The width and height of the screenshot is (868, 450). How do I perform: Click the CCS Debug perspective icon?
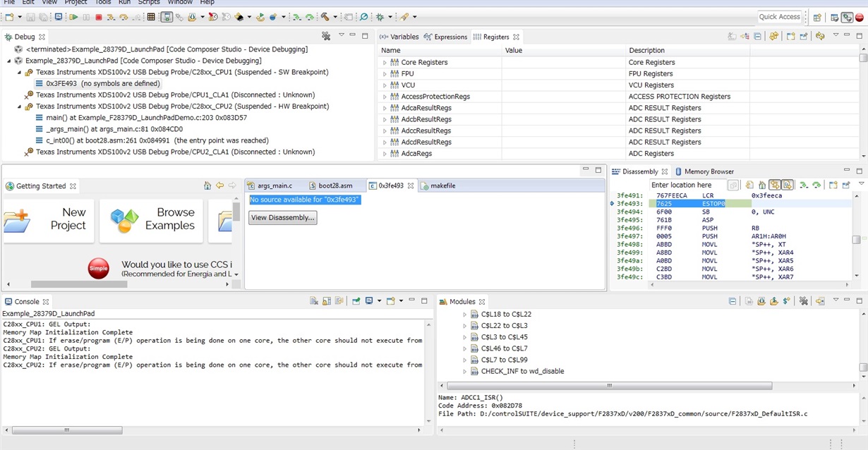click(x=846, y=18)
